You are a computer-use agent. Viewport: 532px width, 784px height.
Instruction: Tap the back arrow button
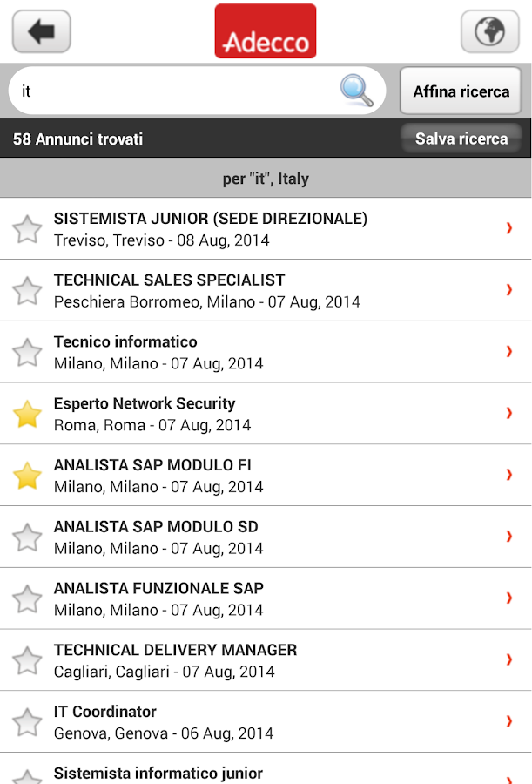pos(41,32)
